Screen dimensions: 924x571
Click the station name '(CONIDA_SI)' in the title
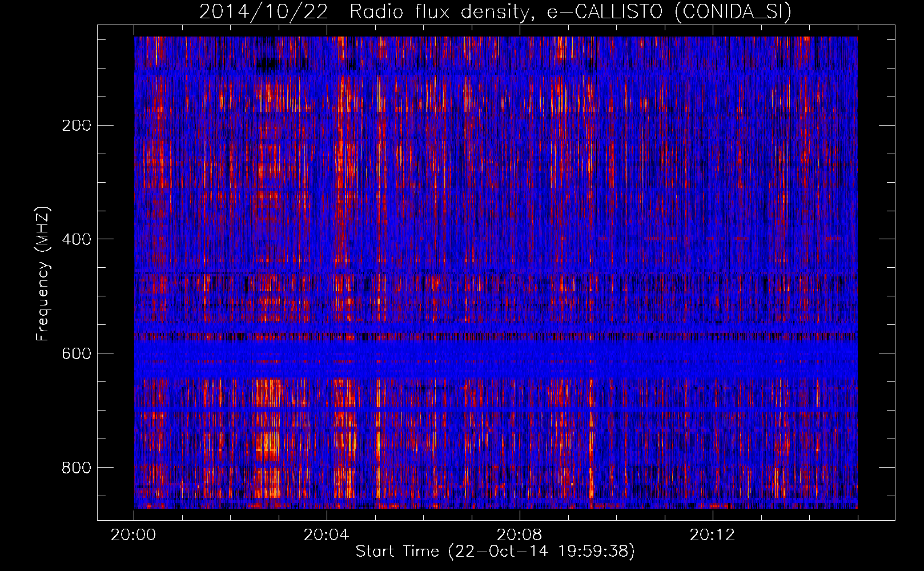pyautogui.click(x=733, y=12)
